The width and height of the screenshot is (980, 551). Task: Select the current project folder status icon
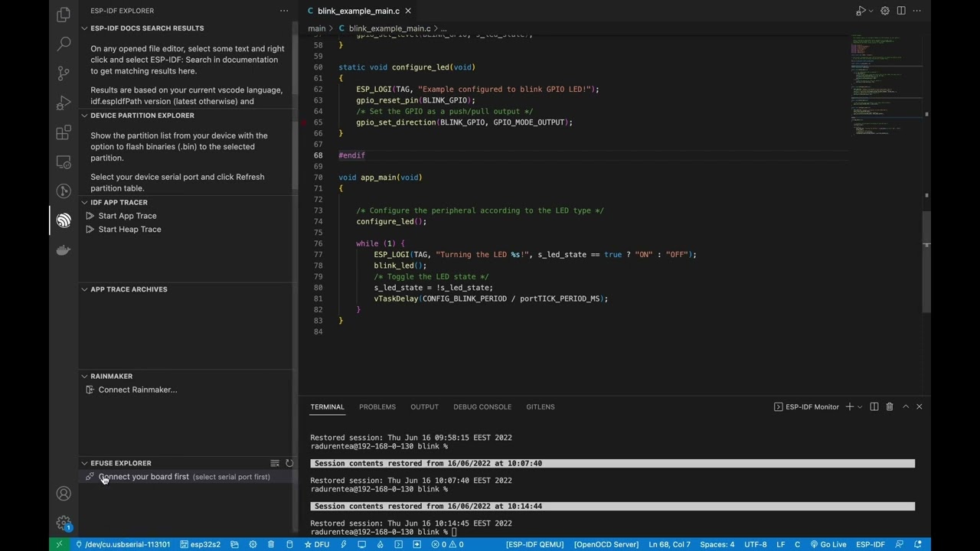coord(234,544)
